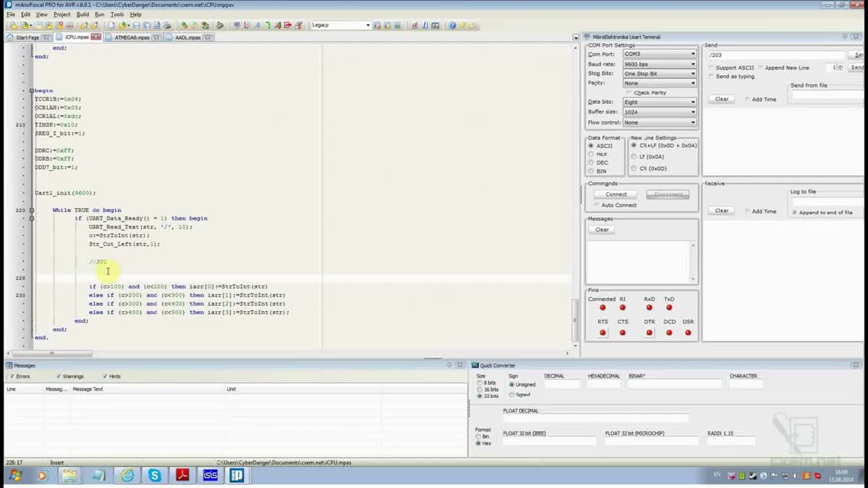This screenshot has height=488, width=868.
Task: Select CR (0x0D) new line option
Action: (x=634, y=169)
